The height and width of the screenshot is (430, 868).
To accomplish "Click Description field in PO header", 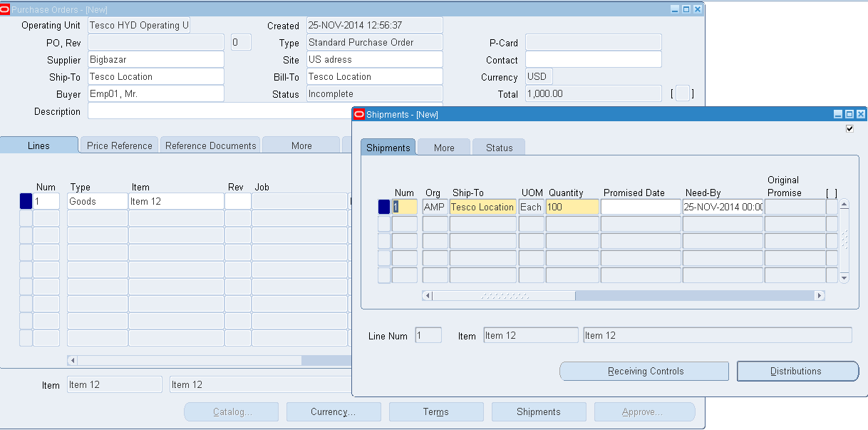I will (220, 111).
